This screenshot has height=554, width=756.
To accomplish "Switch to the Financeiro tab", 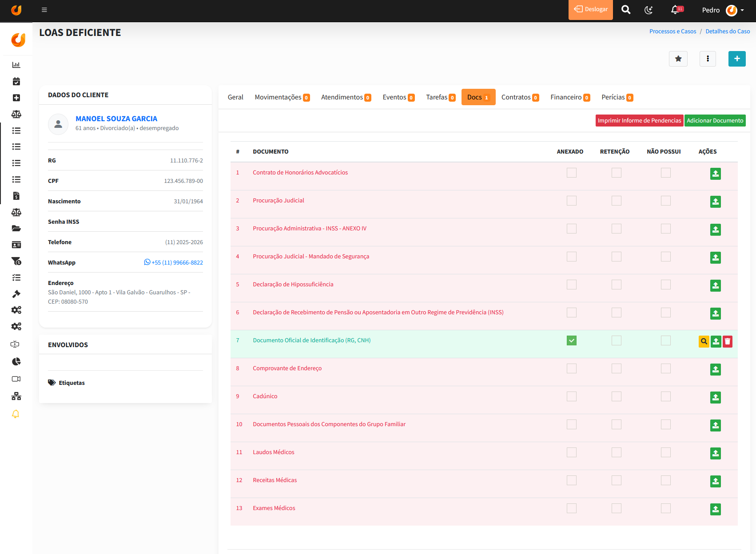I will [x=570, y=97].
